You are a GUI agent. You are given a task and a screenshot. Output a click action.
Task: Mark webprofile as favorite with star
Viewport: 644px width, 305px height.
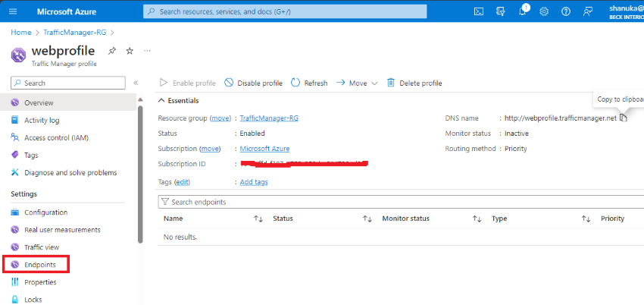pos(130,51)
